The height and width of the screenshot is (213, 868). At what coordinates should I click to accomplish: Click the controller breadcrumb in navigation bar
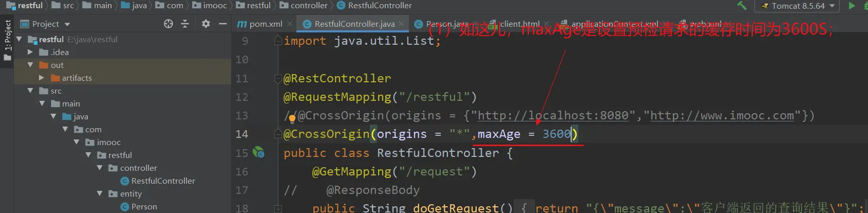coord(304,6)
